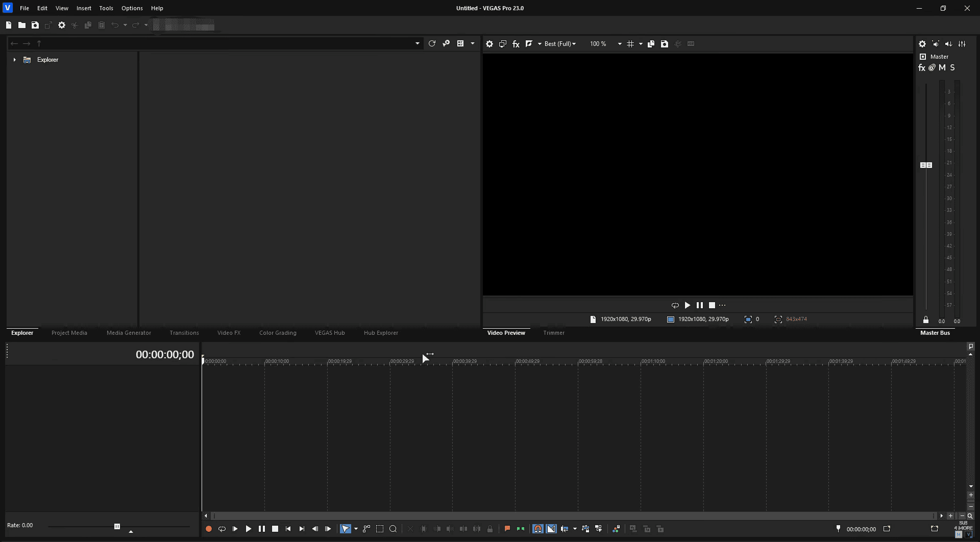Copy preview snapshot to clipboard
The width and height of the screenshot is (980, 542).
651,44
